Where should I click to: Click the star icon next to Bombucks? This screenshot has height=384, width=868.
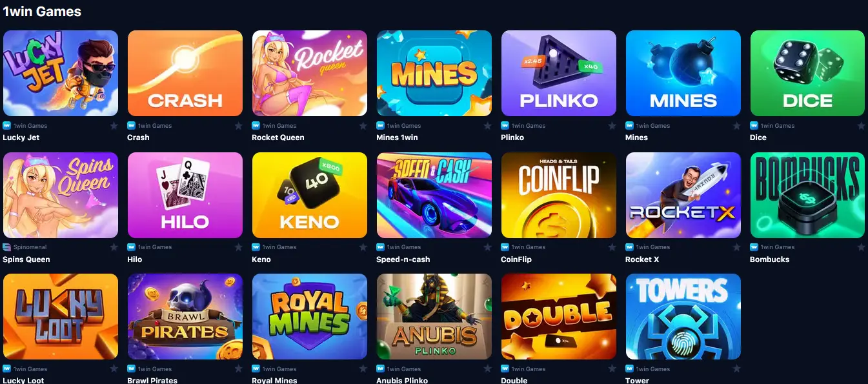click(x=861, y=247)
